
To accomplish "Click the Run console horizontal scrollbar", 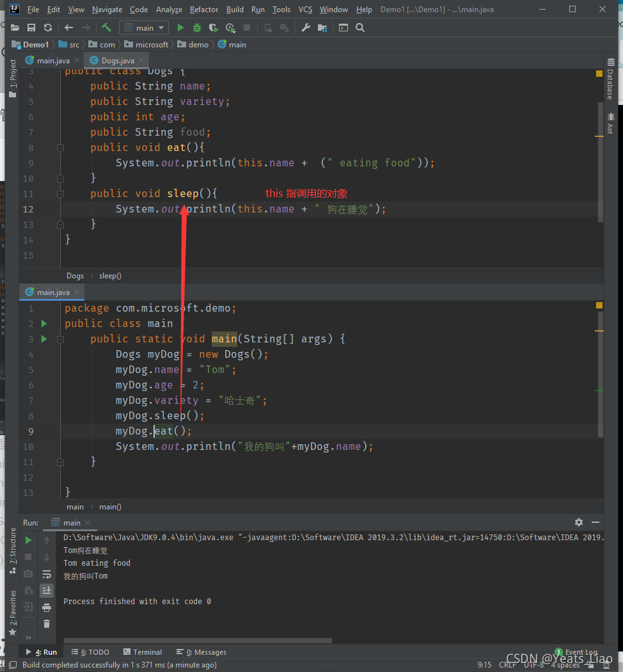I will click(198, 641).
